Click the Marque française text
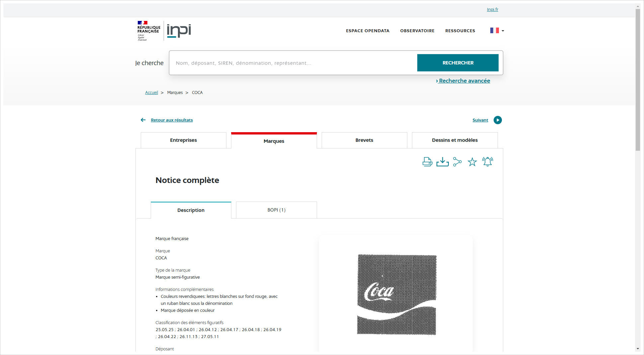This screenshot has height=355, width=644. point(172,238)
